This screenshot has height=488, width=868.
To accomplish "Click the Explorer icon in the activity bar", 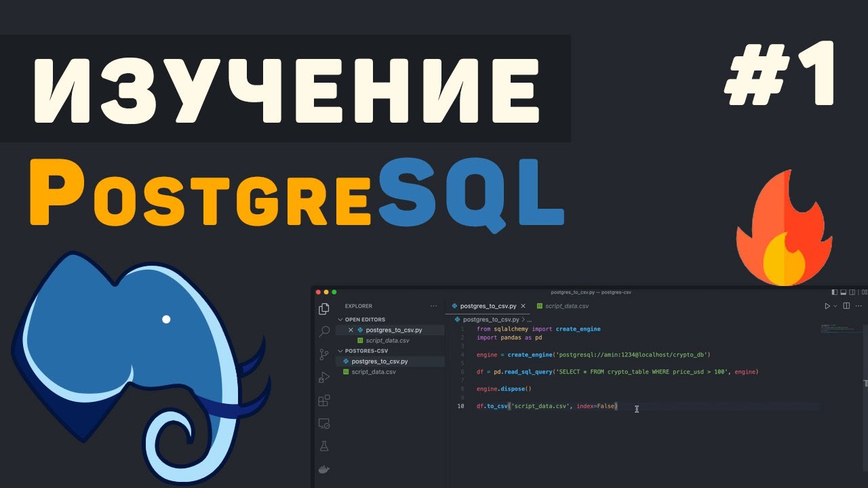I will tap(324, 309).
